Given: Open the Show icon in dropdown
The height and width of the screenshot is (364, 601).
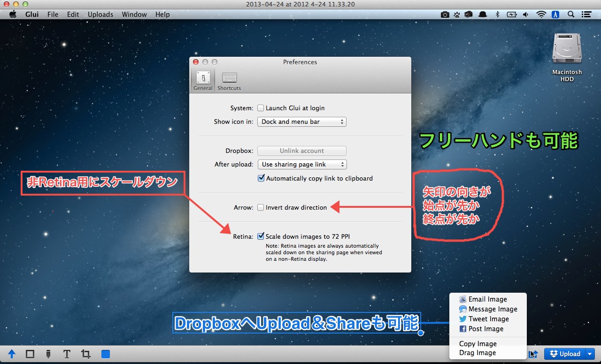Looking at the screenshot, I should (302, 121).
